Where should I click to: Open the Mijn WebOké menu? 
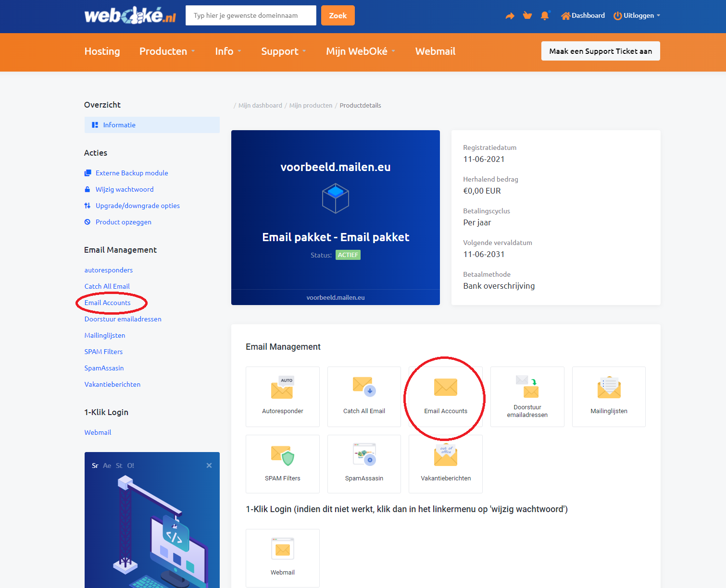(x=360, y=51)
